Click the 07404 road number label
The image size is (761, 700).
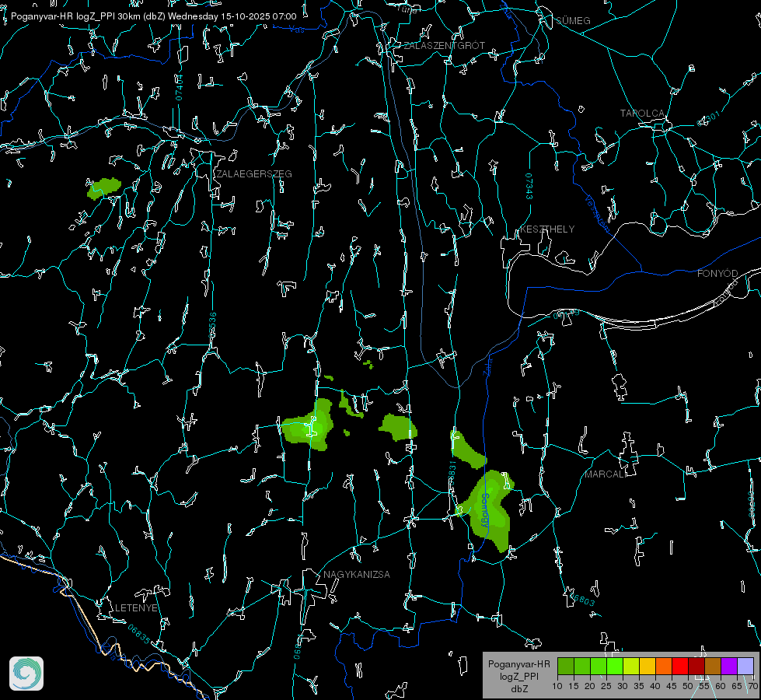179,87
